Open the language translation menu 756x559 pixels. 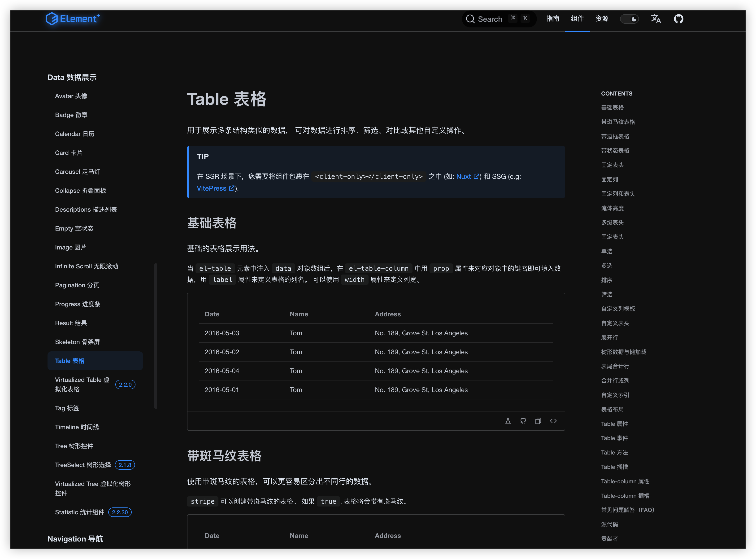pos(656,19)
